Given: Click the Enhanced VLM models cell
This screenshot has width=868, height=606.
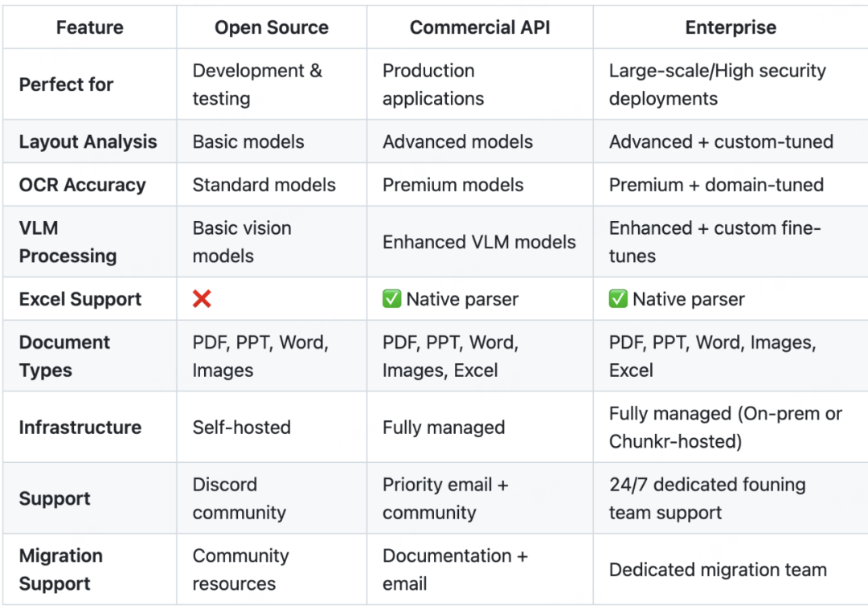Looking at the screenshot, I should click(x=479, y=242).
